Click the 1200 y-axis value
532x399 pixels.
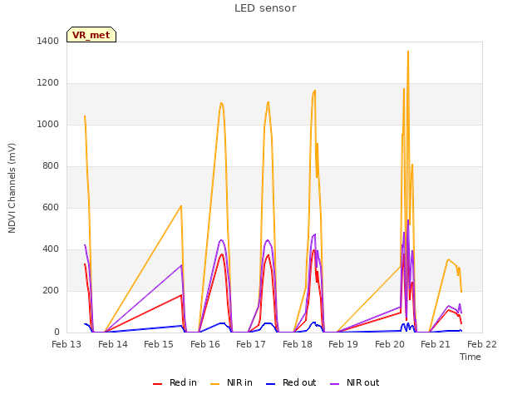(48, 83)
